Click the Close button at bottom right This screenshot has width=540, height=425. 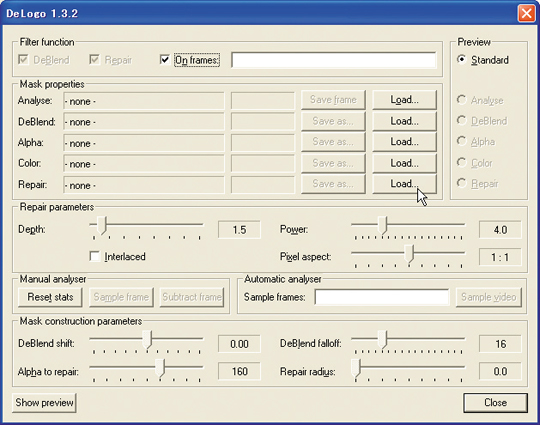tap(495, 403)
